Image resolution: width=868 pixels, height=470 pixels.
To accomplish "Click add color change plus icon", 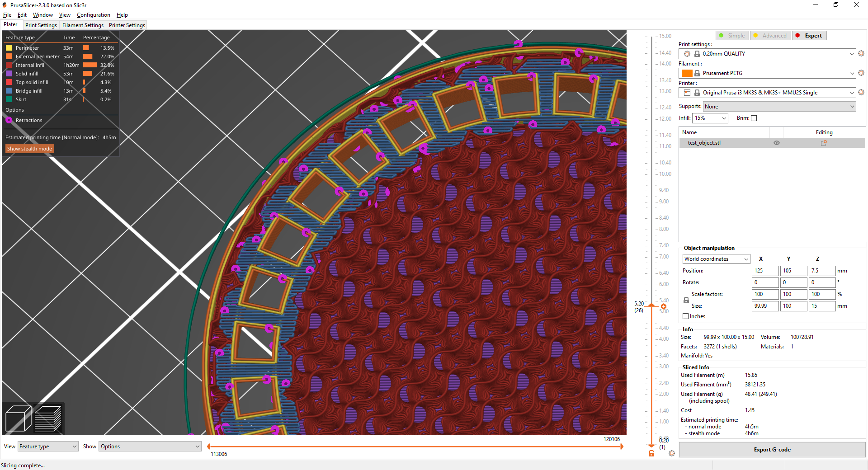I will click(664, 306).
